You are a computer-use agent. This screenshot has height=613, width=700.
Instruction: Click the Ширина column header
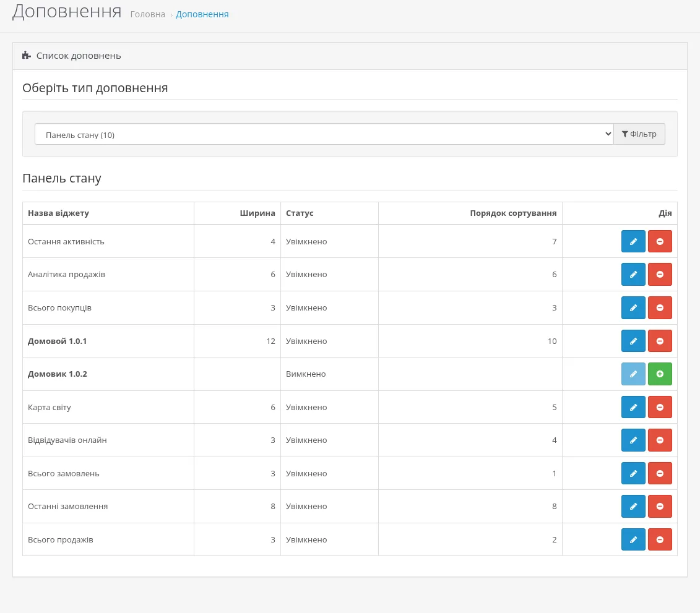tap(257, 213)
